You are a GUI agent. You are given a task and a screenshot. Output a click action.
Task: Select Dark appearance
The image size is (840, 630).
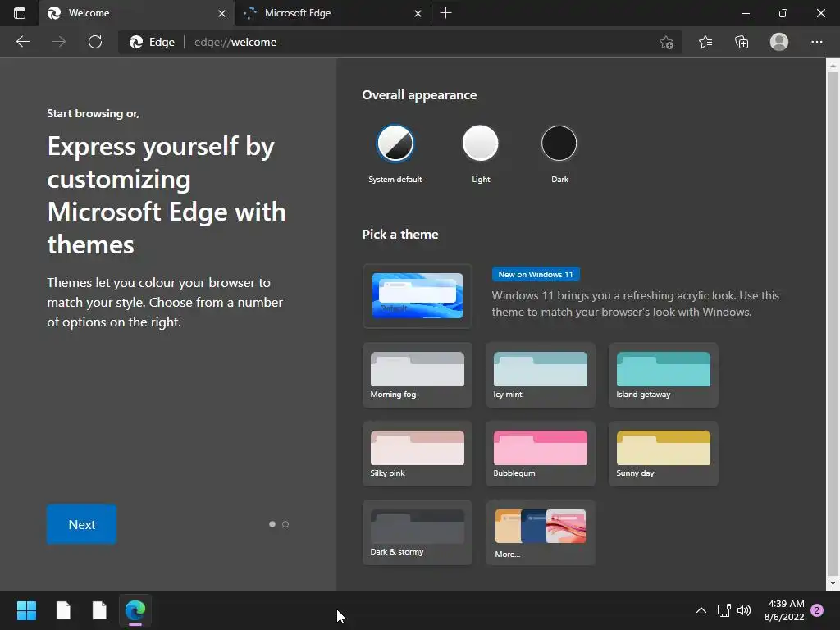559,143
